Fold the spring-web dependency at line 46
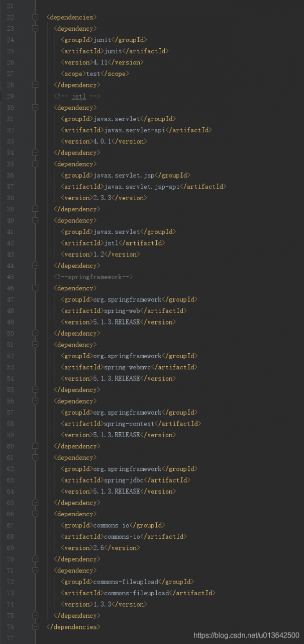The image size is (304, 644). pos(35,288)
